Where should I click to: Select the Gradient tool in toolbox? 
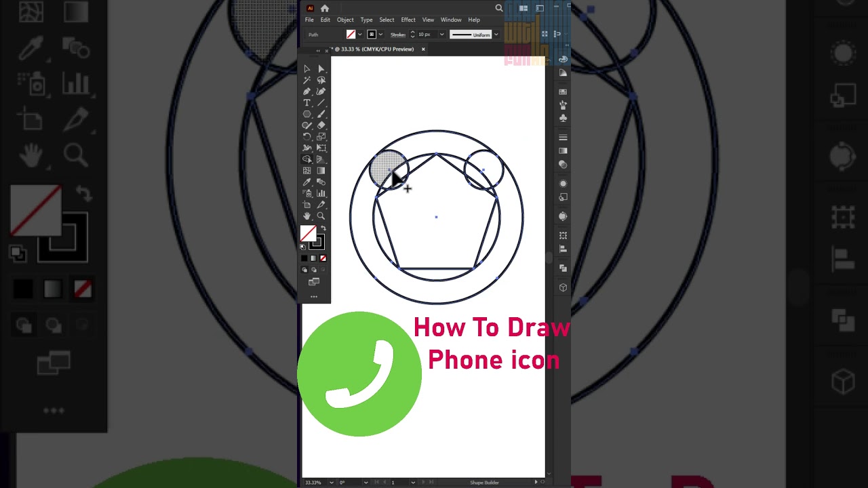[321, 171]
